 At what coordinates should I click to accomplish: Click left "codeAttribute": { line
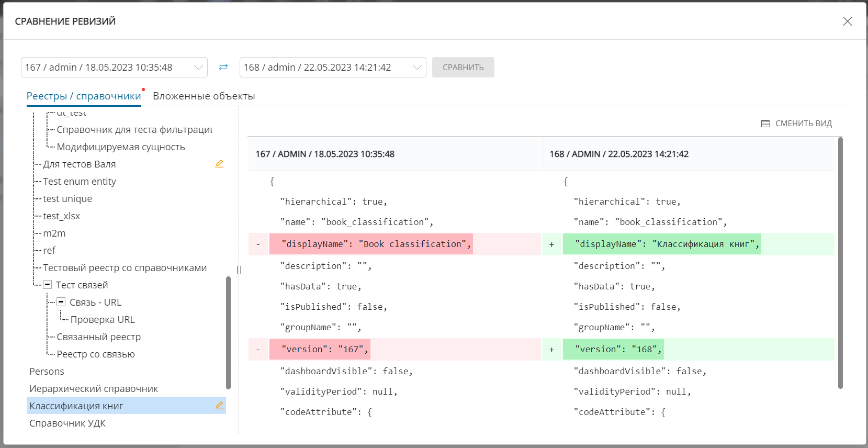pos(326,412)
